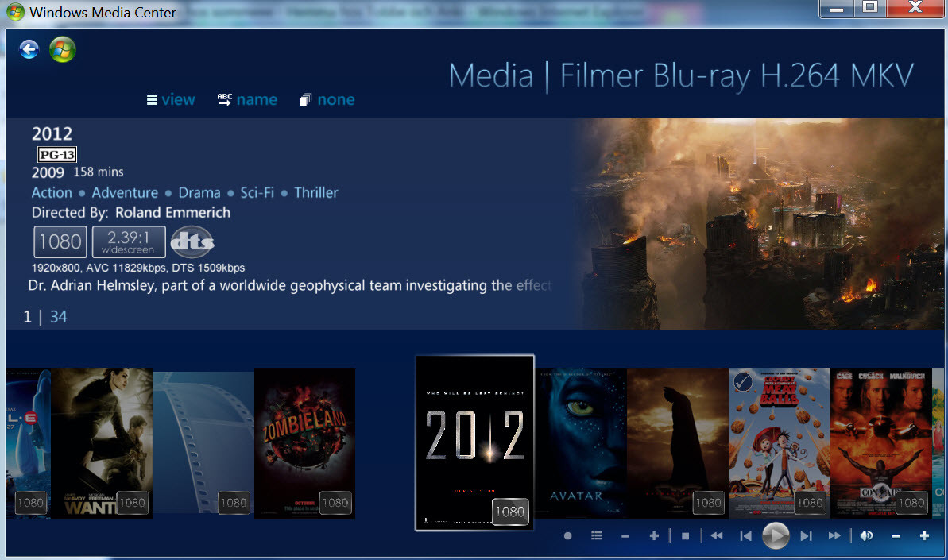
Task: Open the selected 2012 movie poster
Action: click(x=474, y=442)
